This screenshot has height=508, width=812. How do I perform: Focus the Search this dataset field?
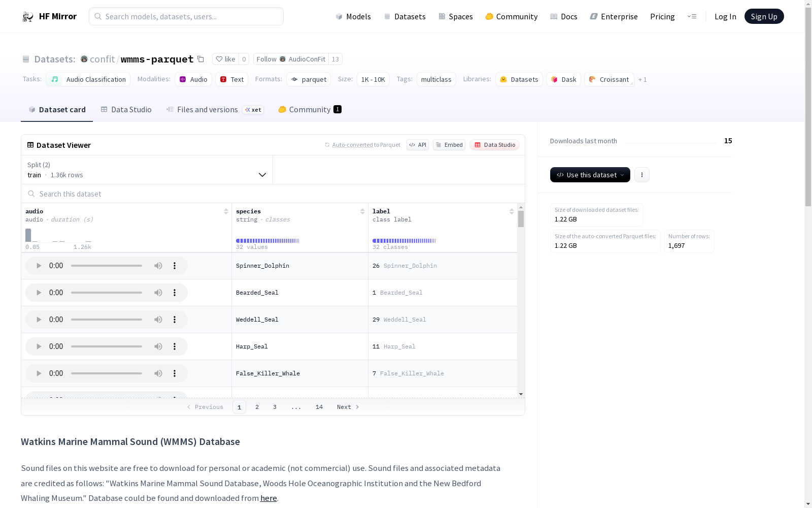click(273, 194)
